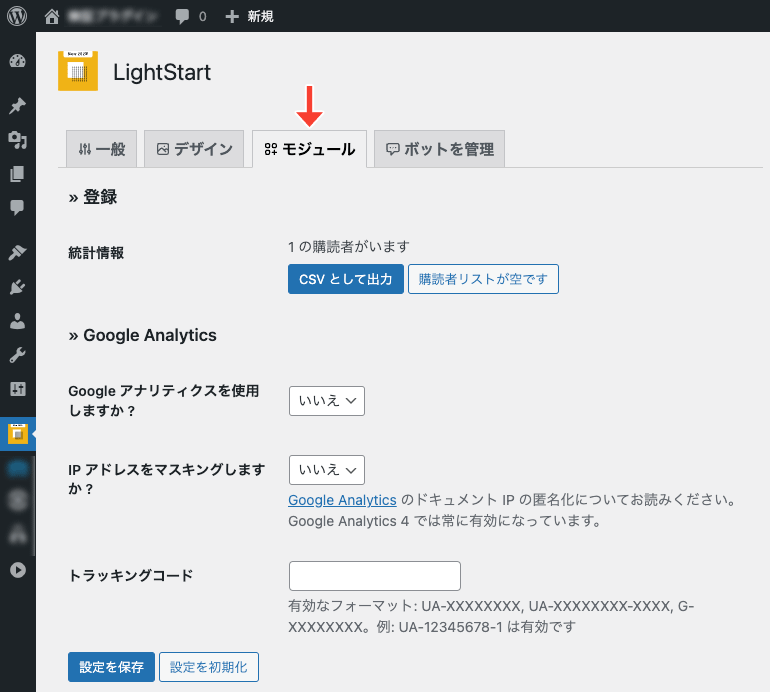Open Media library sidebar icon
This screenshot has width=770, height=692.
tap(17, 140)
